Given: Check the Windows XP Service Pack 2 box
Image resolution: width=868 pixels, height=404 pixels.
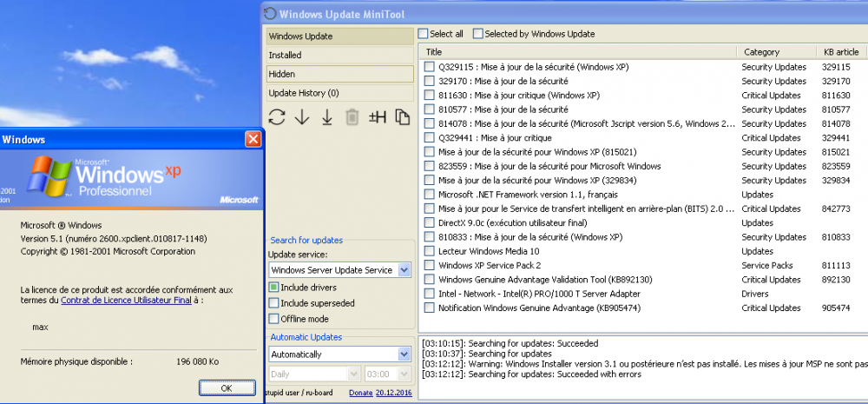Looking at the screenshot, I should [x=429, y=266].
